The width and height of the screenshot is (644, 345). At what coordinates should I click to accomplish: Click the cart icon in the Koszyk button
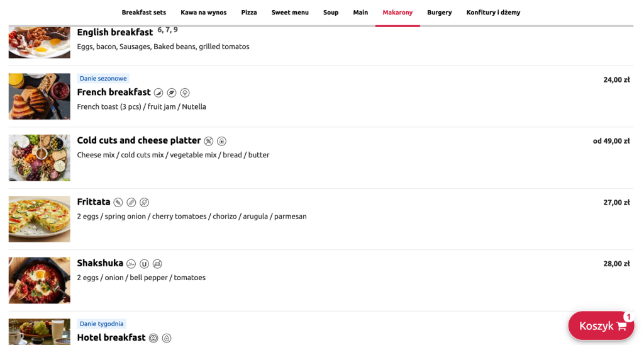click(x=622, y=327)
